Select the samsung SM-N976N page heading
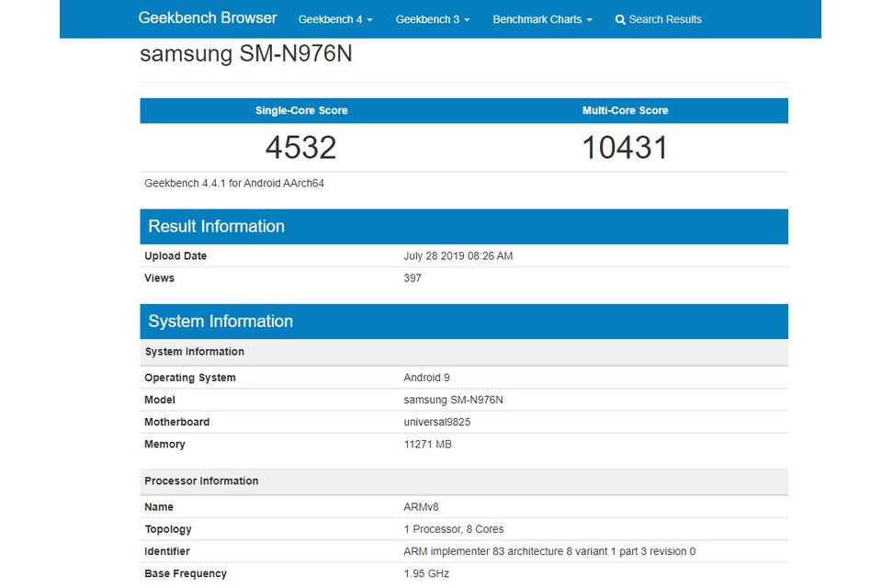The image size is (882, 588). coord(246,54)
